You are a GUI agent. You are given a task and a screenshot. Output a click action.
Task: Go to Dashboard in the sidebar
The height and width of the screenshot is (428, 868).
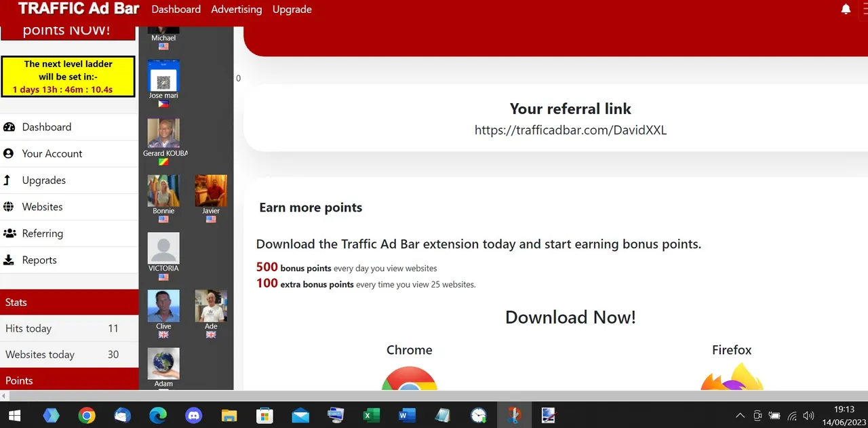(x=69, y=127)
